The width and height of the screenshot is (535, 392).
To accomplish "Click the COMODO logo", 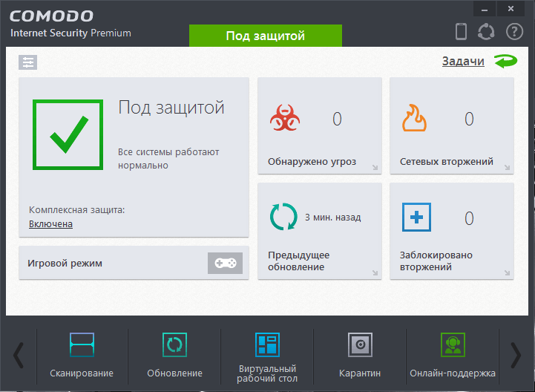I will click(x=51, y=16).
